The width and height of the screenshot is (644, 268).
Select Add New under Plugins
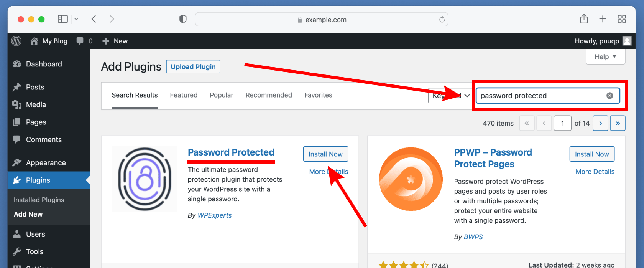(x=28, y=214)
